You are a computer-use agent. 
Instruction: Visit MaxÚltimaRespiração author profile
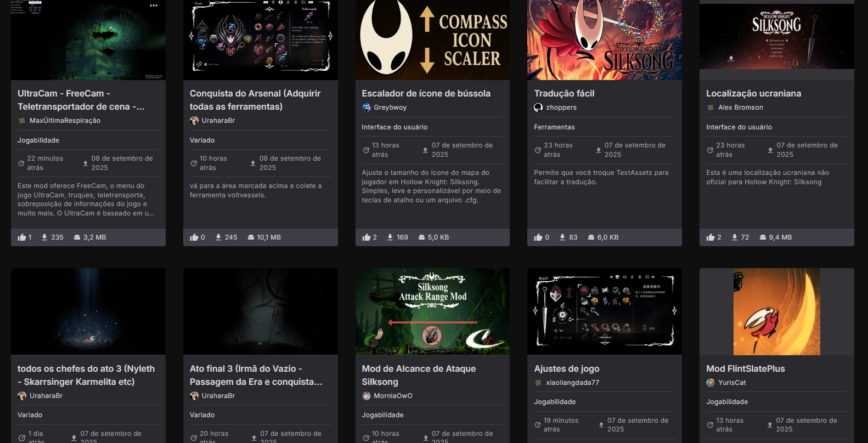[x=65, y=121]
